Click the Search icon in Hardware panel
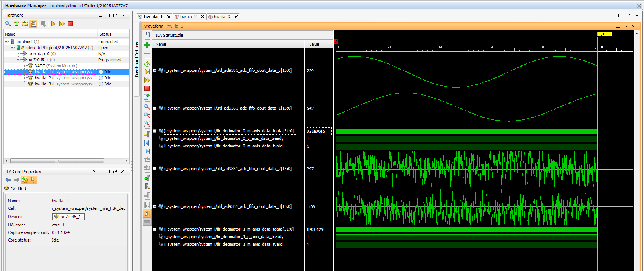This screenshot has height=271, width=644. point(8,24)
